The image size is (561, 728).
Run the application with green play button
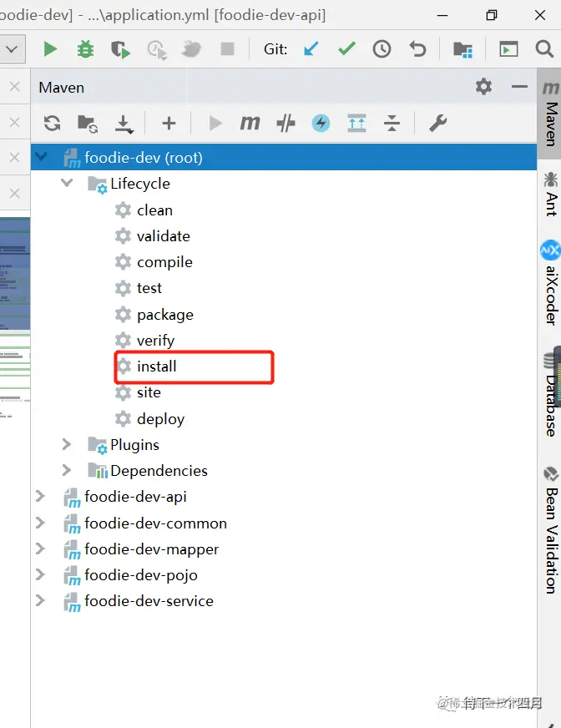tap(50, 48)
